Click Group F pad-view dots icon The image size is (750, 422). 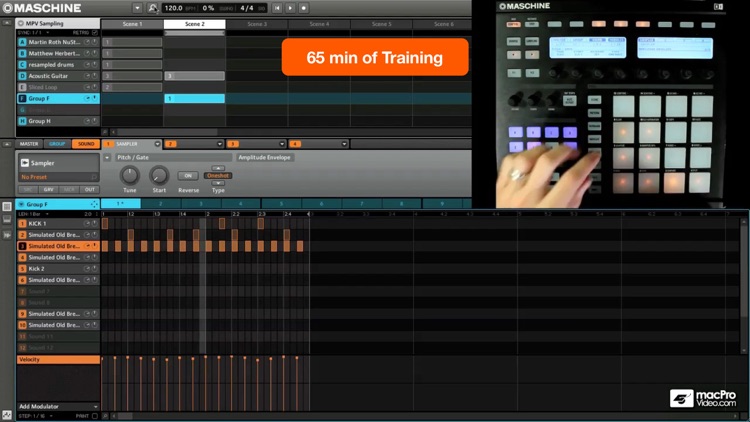tap(94, 204)
